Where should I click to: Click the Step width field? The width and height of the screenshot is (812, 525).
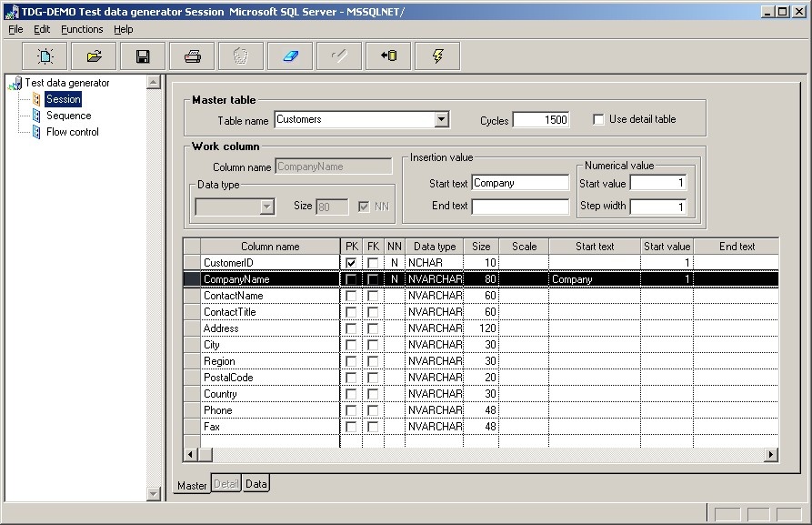point(657,207)
